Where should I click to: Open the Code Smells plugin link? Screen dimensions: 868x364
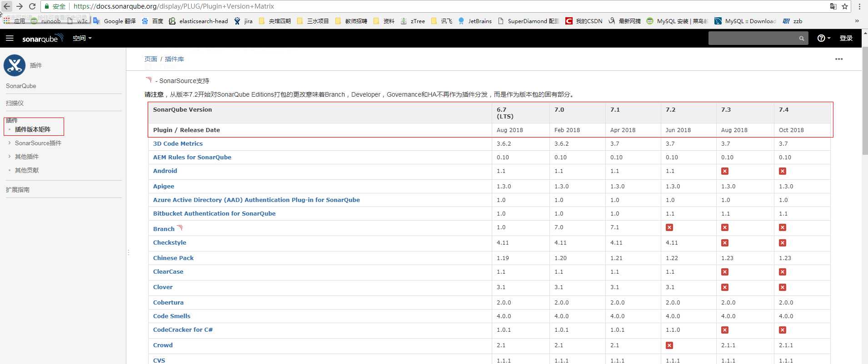pos(172,316)
